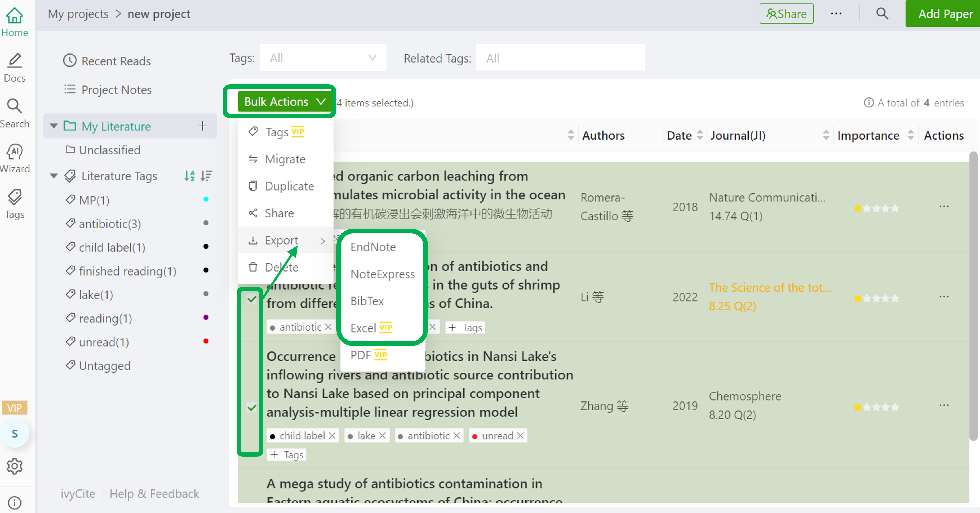Viewport: 980px width, 513px height.
Task: Sort literature tags alphabetically
Action: click(x=190, y=176)
